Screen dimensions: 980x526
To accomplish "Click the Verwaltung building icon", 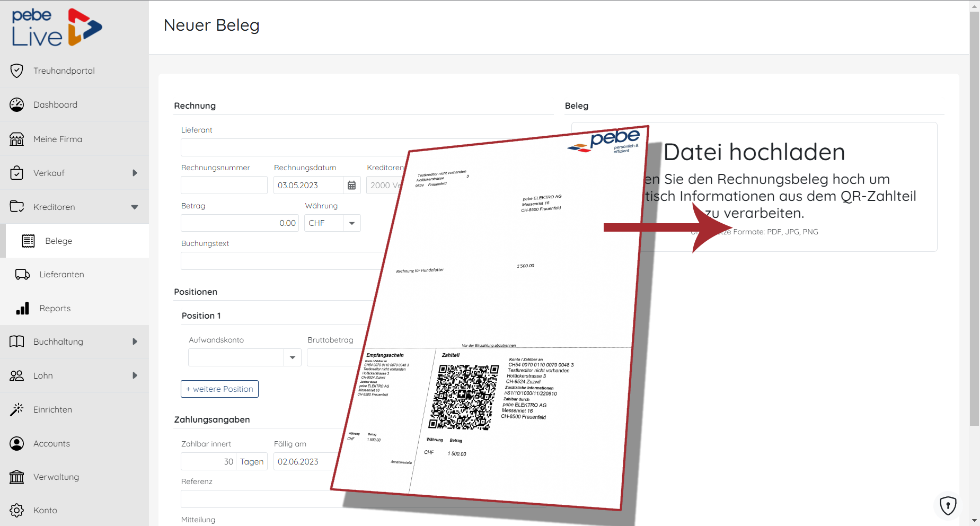I will 17,477.
